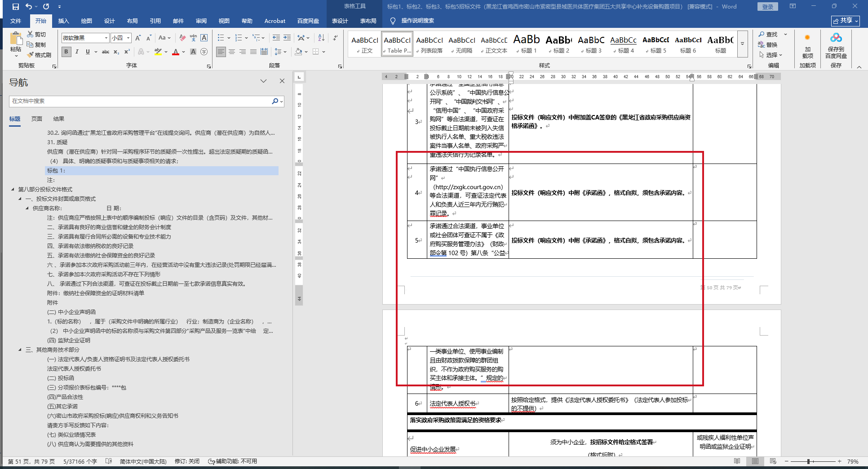Apply strikethrough with the abc icon
Screen dimensions: 868x469
coord(106,52)
